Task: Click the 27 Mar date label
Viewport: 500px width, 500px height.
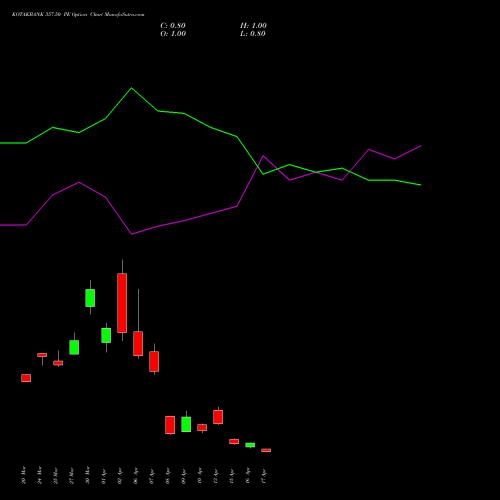Action: point(71,475)
